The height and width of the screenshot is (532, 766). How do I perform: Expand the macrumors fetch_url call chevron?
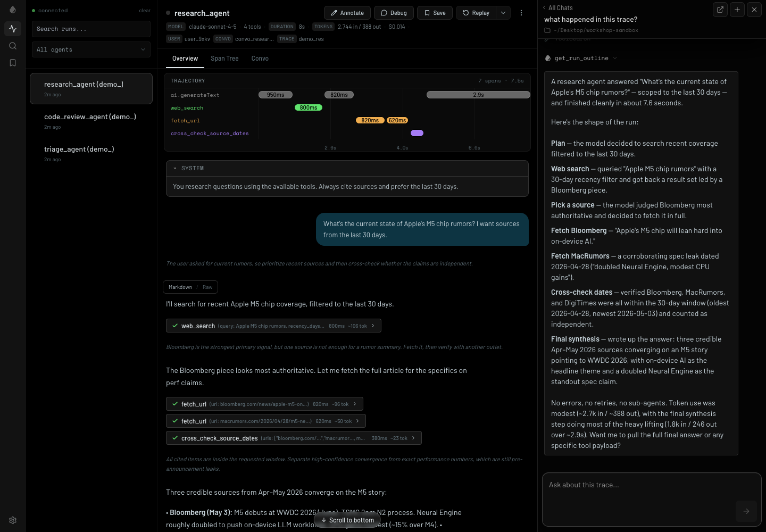click(357, 421)
